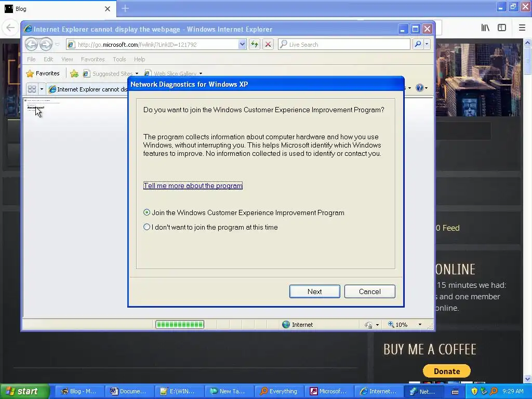Open the Firefox hamburger menu
Image resolution: width=532 pixels, height=399 pixels.
522,28
